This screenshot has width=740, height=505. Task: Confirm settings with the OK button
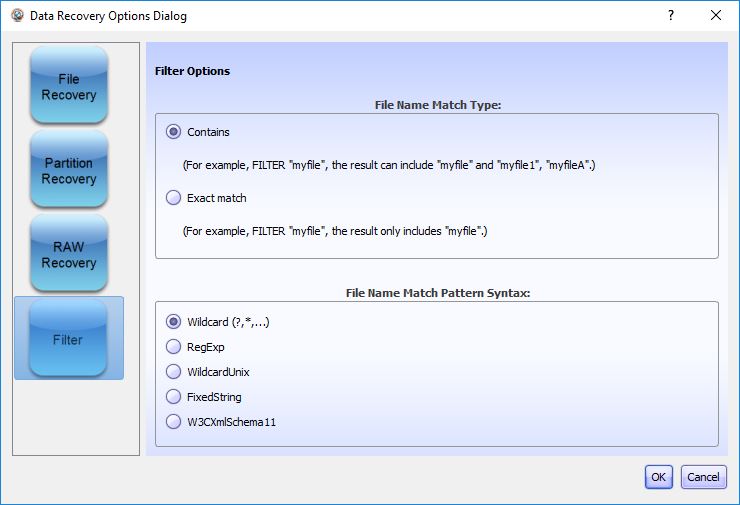tap(658, 477)
